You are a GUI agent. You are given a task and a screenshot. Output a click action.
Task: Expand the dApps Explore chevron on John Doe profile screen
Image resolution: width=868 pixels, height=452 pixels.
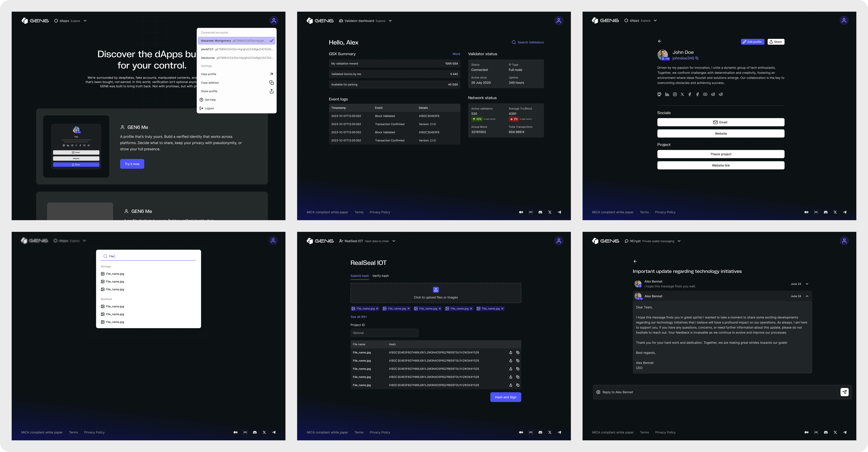point(655,21)
